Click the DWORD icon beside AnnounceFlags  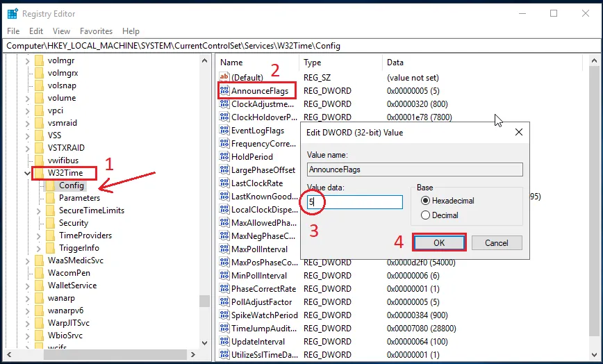coord(224,91)
